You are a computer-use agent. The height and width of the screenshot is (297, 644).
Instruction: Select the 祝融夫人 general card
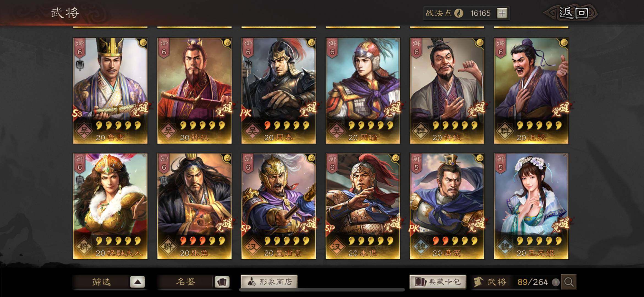click(110, 206)
